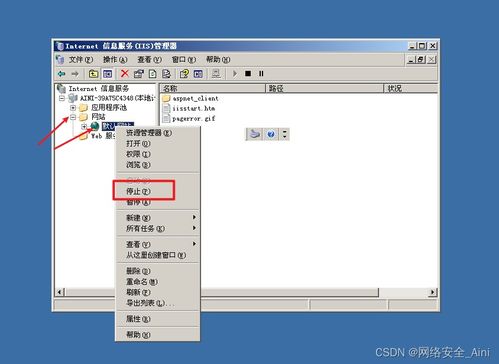Click the black Stop square toolbar button
The height and width of the screenshot is (364, 499).
[248, 73]
